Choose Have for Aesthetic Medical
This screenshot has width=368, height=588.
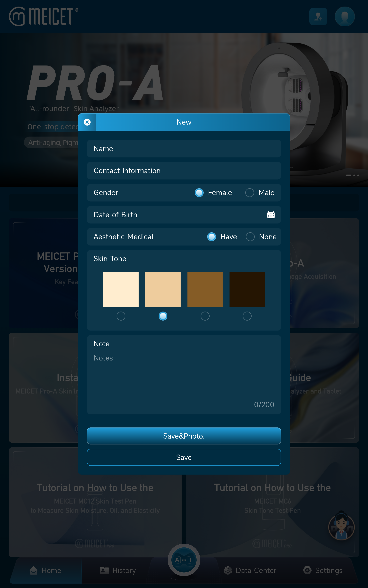tap(212, 237)
